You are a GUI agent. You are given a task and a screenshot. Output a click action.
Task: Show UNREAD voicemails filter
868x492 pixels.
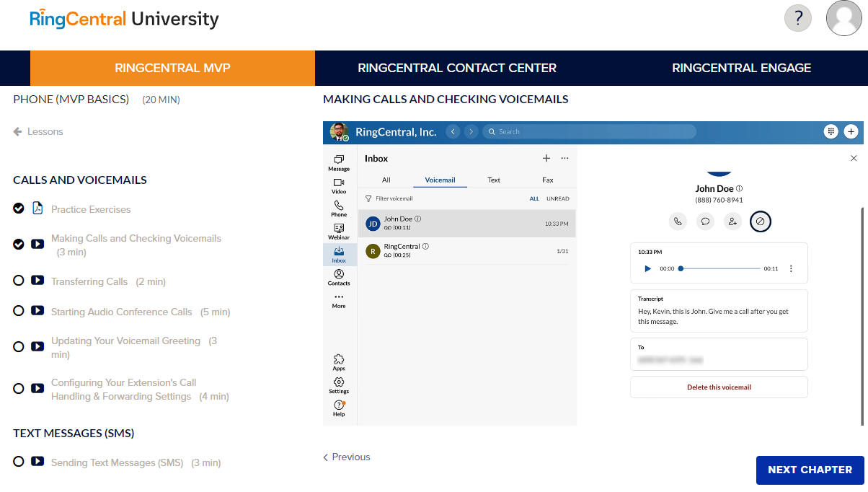[x=558, y=198]
